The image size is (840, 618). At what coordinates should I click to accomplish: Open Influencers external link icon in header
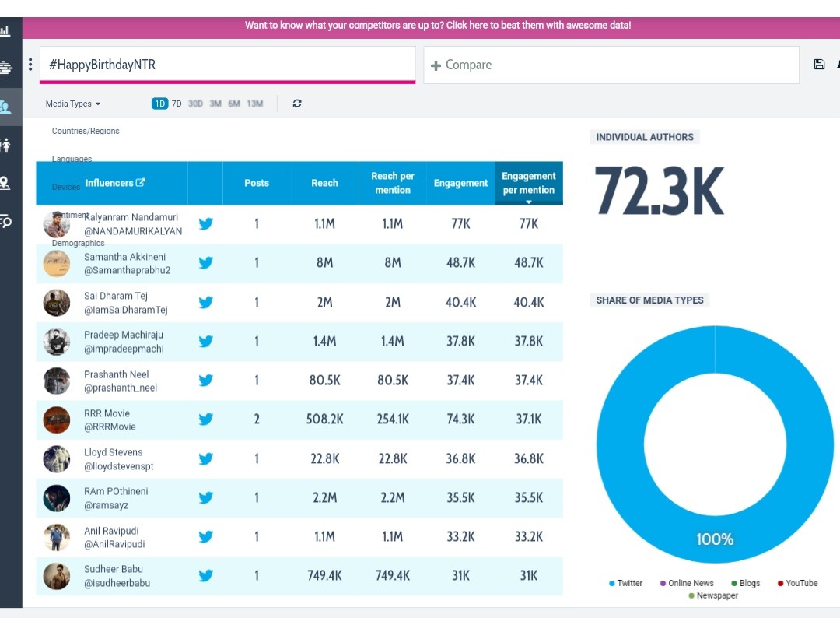(x=141, y=182)
